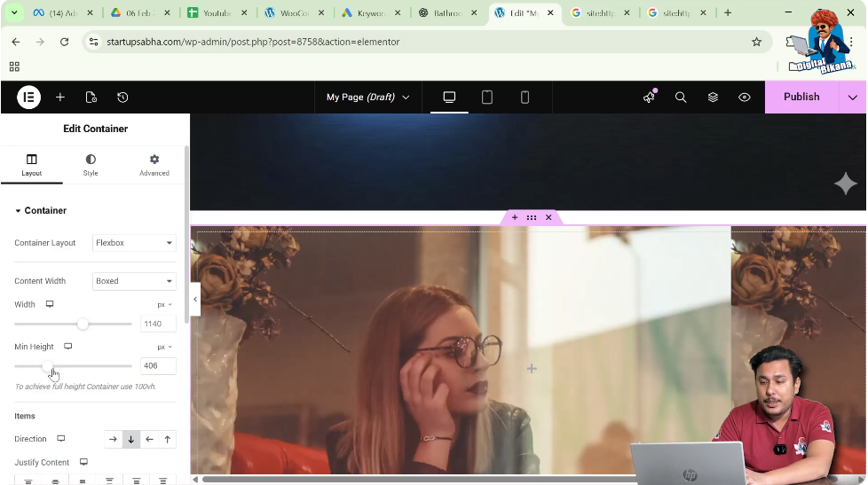
Task: Switch to Tablet responsive view
Action: 487,98
